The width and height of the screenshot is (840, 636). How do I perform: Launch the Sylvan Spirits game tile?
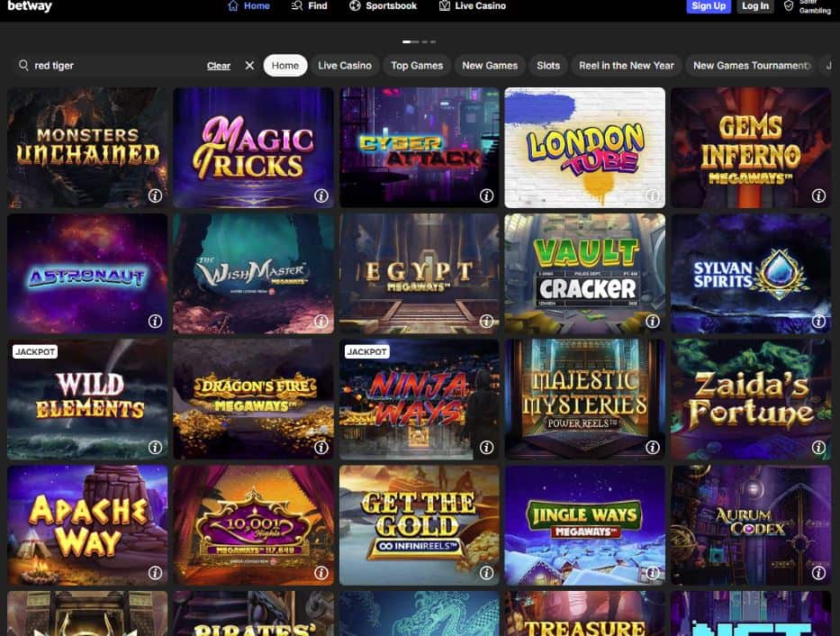[x=751, y=273]
